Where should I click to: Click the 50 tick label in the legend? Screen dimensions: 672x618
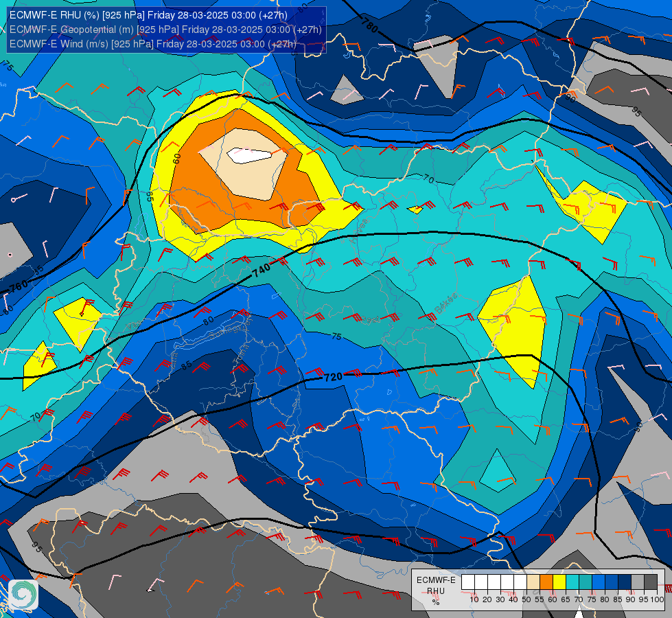pyautogui.click(x=526, y=599)
